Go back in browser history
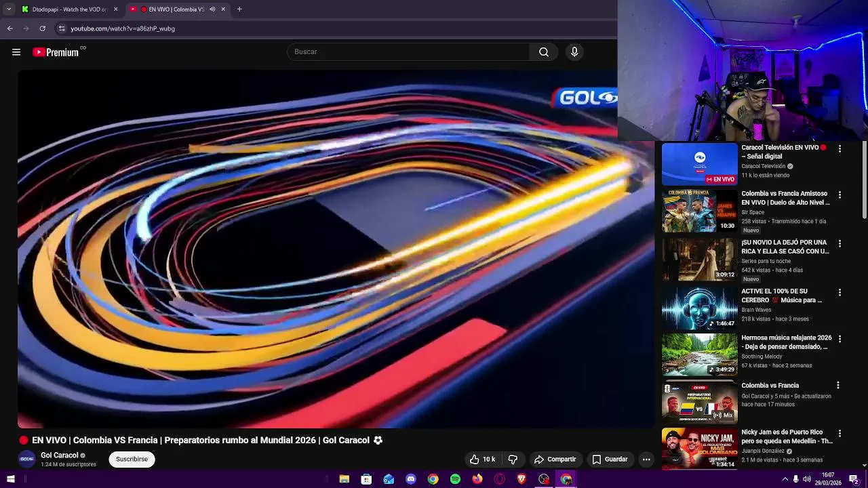868x488 pixels. (x=9, y=28)
